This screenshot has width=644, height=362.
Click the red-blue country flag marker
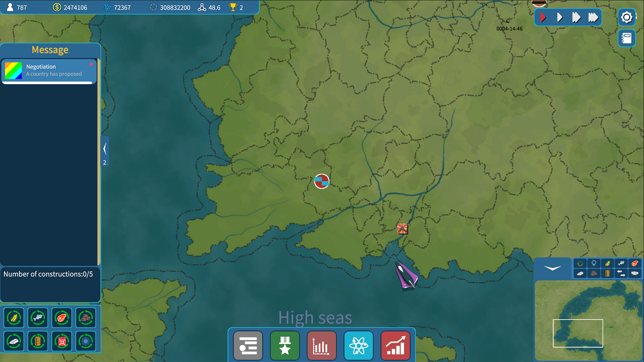point(321,181)
